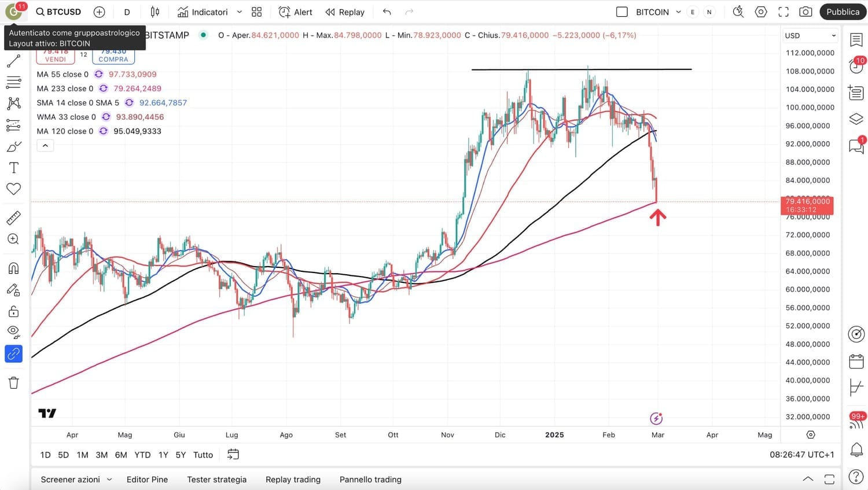Click the Alert button

(295, 12)
